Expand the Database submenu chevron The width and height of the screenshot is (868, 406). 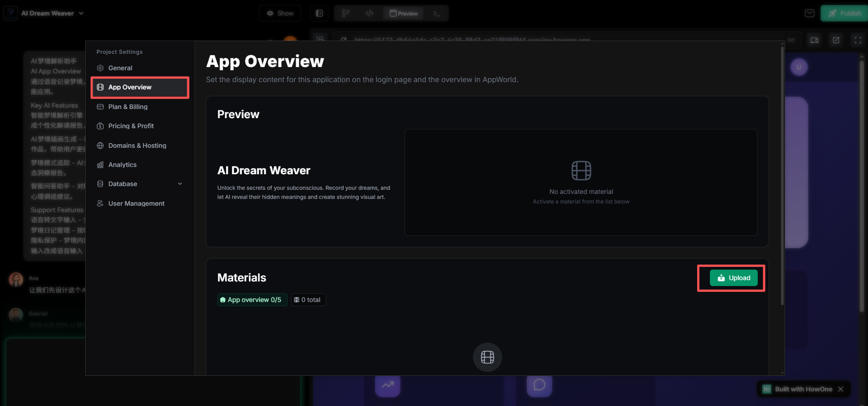coord(180,184)
